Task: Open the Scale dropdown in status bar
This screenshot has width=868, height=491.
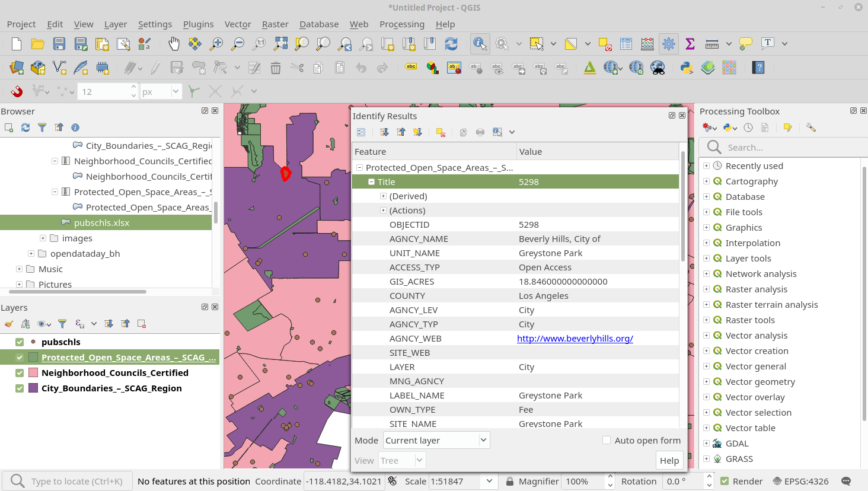Action: coord(489,481)
